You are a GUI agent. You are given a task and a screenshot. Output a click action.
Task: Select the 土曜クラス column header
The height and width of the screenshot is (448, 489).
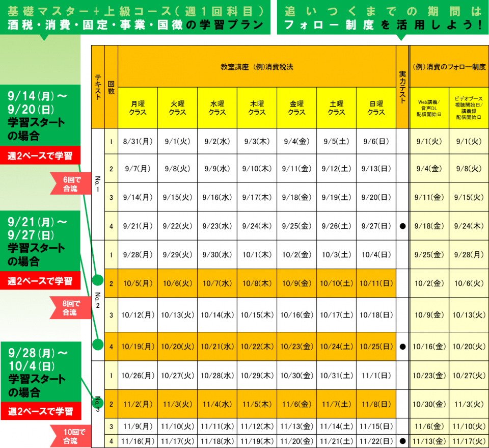(x=336, y=108)
